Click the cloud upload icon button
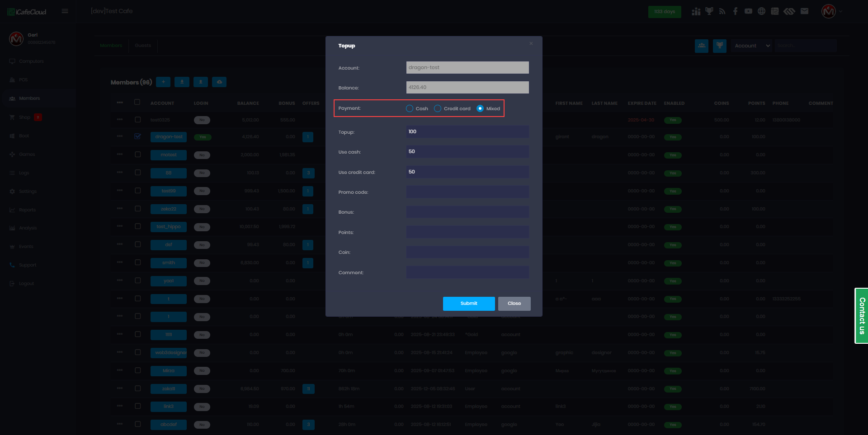 219,82
